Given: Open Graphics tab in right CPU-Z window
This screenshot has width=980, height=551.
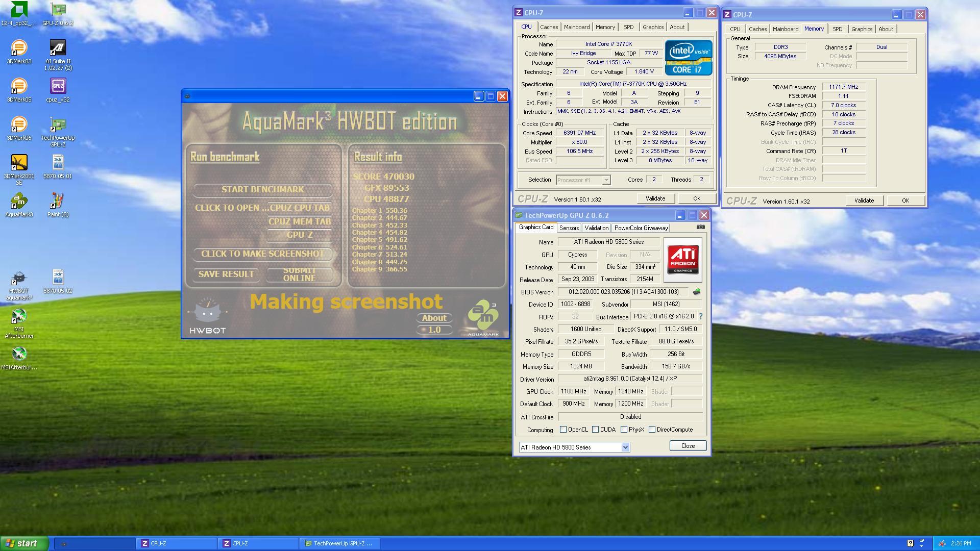Looking at the screenshot, I should pyautogui.click(x=862, y=29).
